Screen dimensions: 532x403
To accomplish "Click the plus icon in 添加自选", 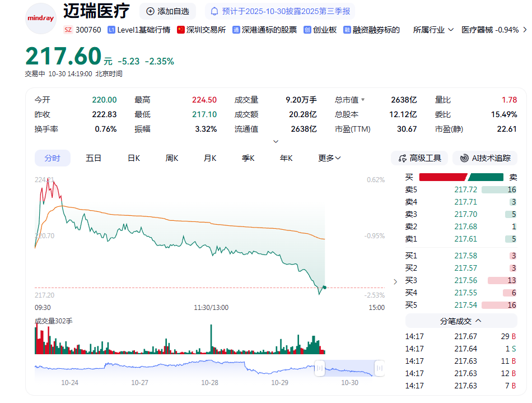I will [x=150, y=11].
